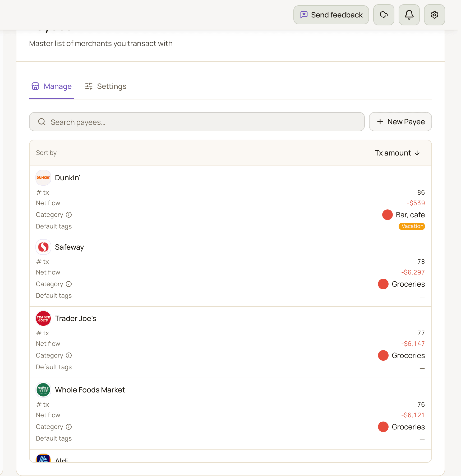Open the Trader Joe's payee
This screenshot has height=476, width=461.
(x=76, y=318)
